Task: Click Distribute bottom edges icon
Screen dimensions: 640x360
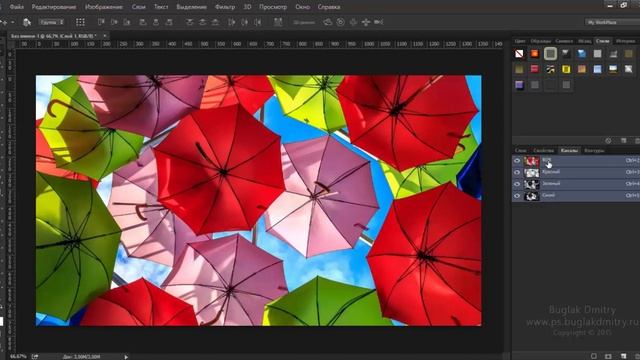Action: pos(215,22)
